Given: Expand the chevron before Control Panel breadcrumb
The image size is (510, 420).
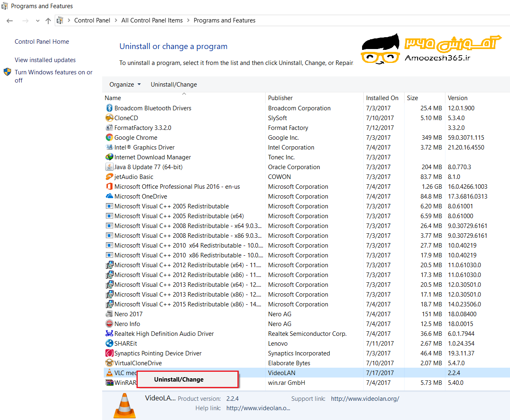Looking at the screenshot, I should (x=69, y=20).
